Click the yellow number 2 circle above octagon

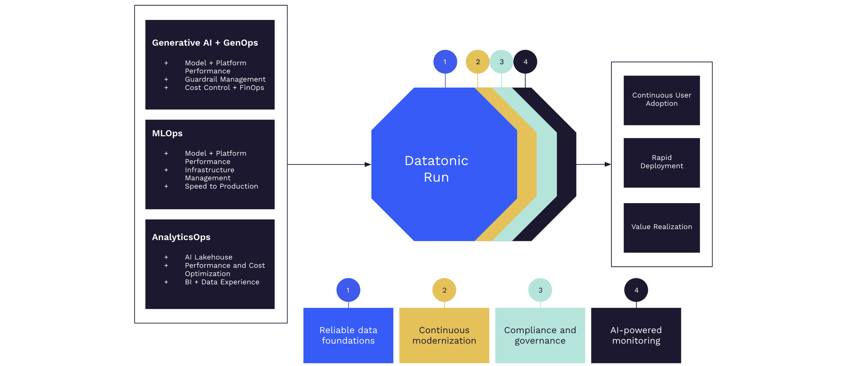[477, 62]
